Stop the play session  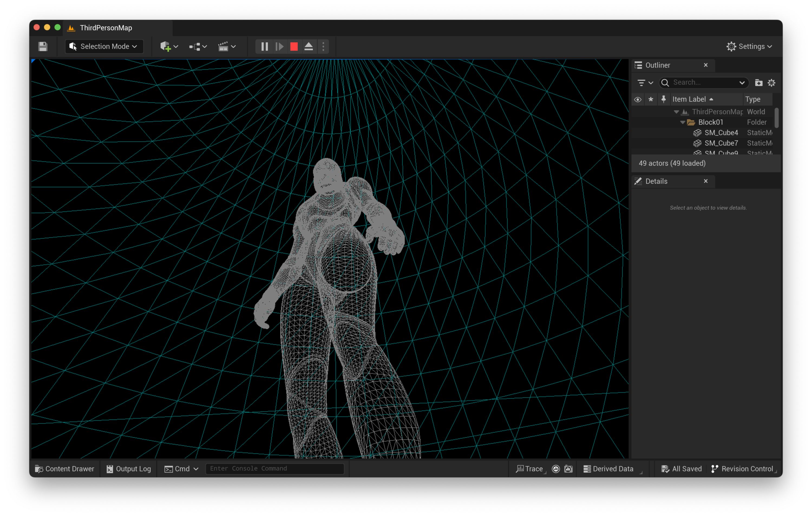tap(294, 47)
